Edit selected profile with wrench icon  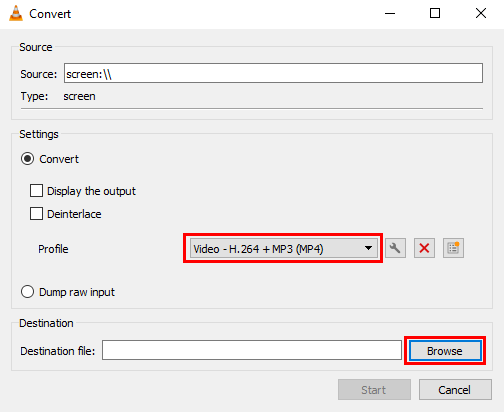click(395, 248)
